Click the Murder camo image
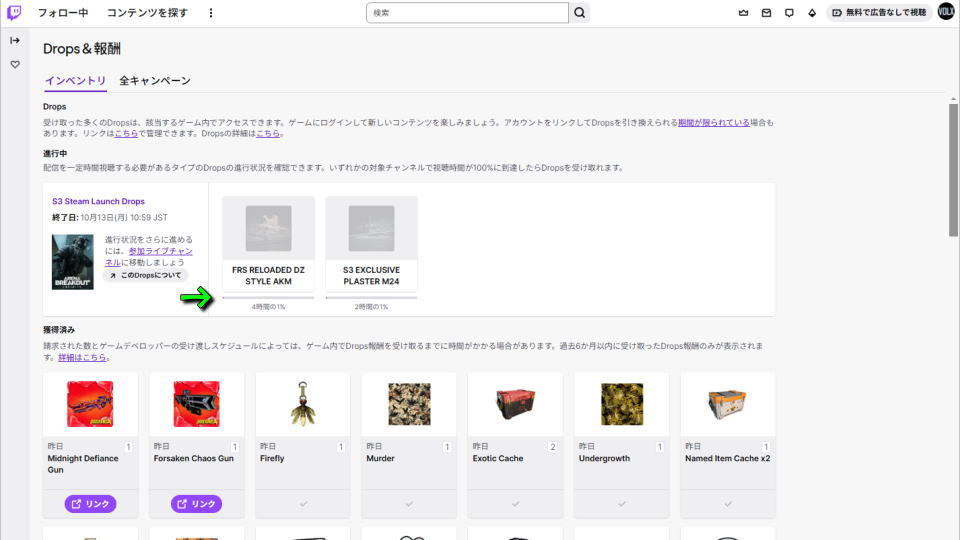 pos(409,404)
